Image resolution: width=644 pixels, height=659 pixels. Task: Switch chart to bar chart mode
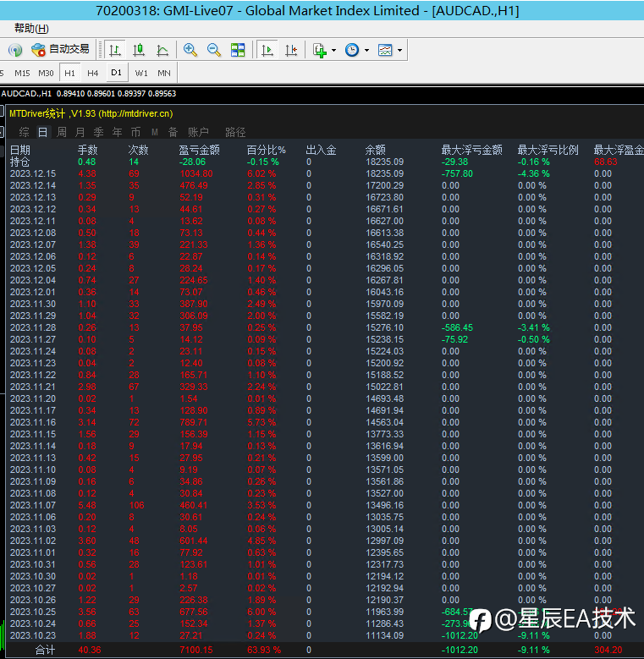coord(115,50)
